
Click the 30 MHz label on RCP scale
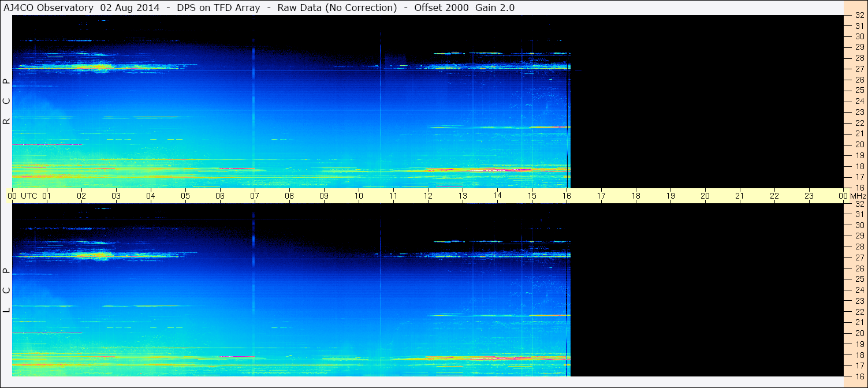(859, 36)
